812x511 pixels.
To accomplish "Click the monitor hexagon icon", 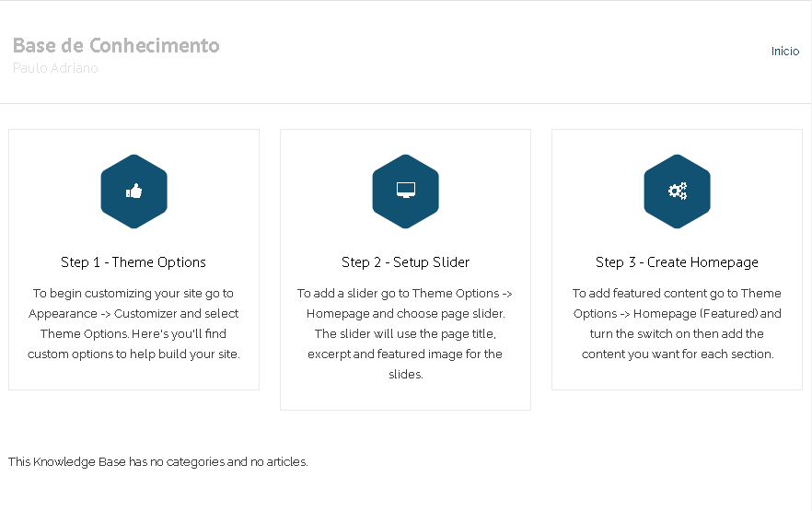I will [x=405, y=192].
